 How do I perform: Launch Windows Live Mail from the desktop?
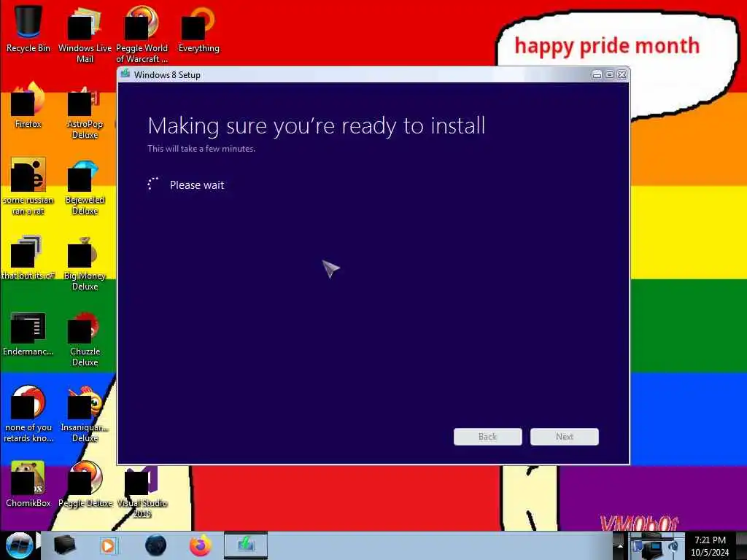tap(85, 34)
